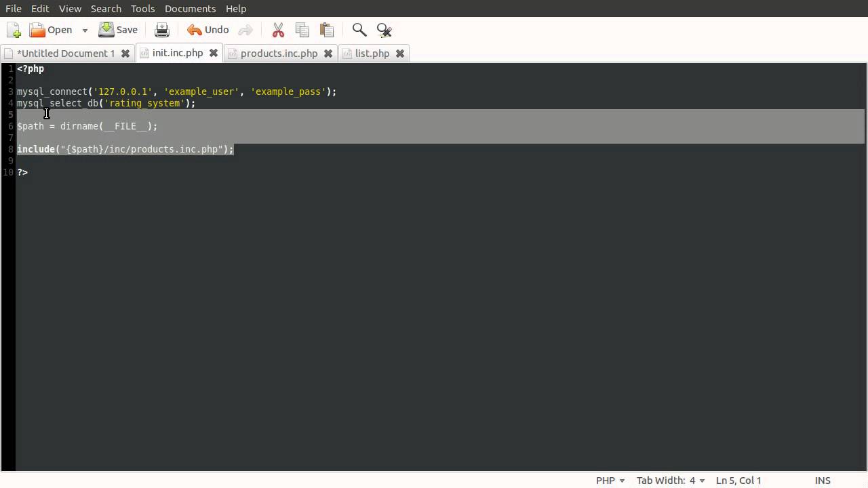The image size is (868, 488).
Task: Save the current file
Action: (118, 30)
